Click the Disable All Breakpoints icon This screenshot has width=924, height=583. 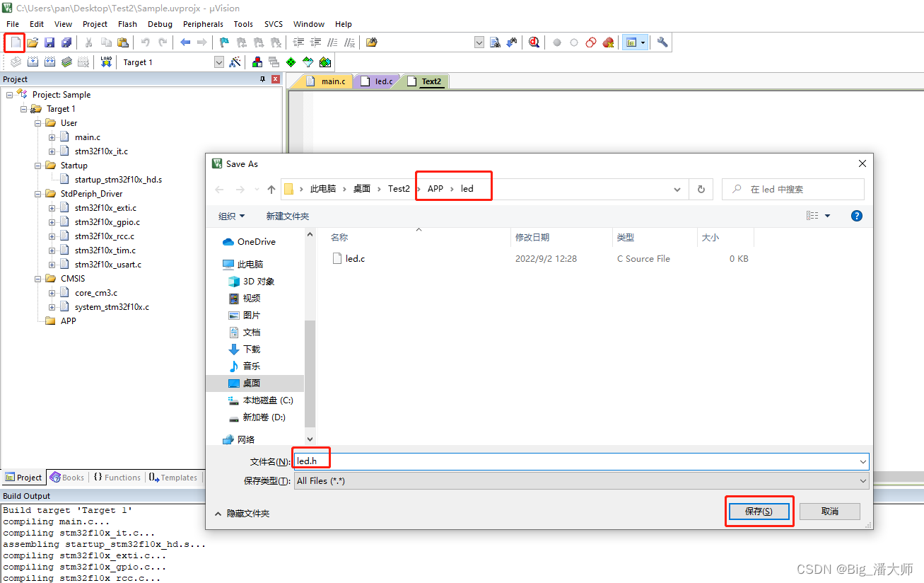[x=591, y=42]
